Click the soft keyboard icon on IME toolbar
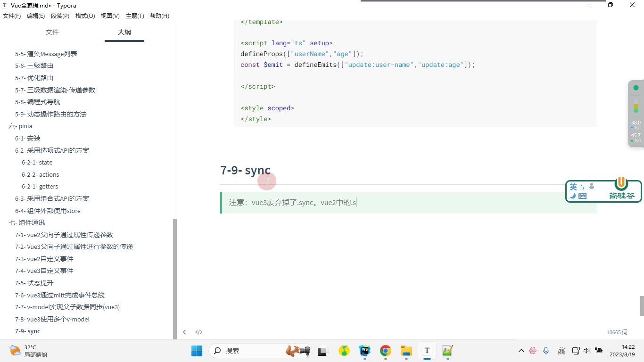644x362 pixels. tap(582, 196)
